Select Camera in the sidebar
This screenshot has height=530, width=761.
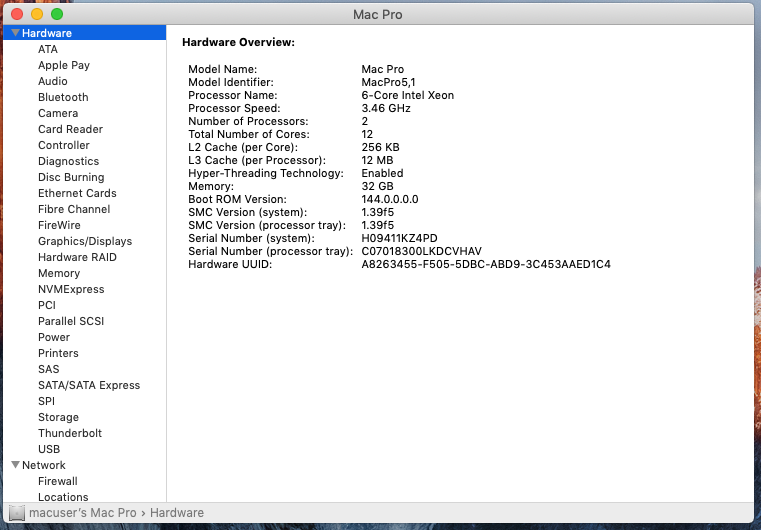(x=58, y=113)
